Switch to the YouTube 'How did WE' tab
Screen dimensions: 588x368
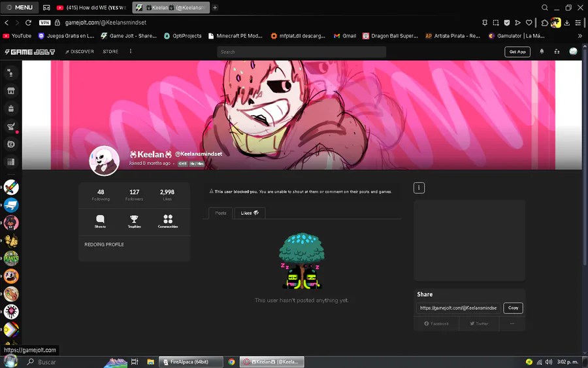tap(92, 7)
